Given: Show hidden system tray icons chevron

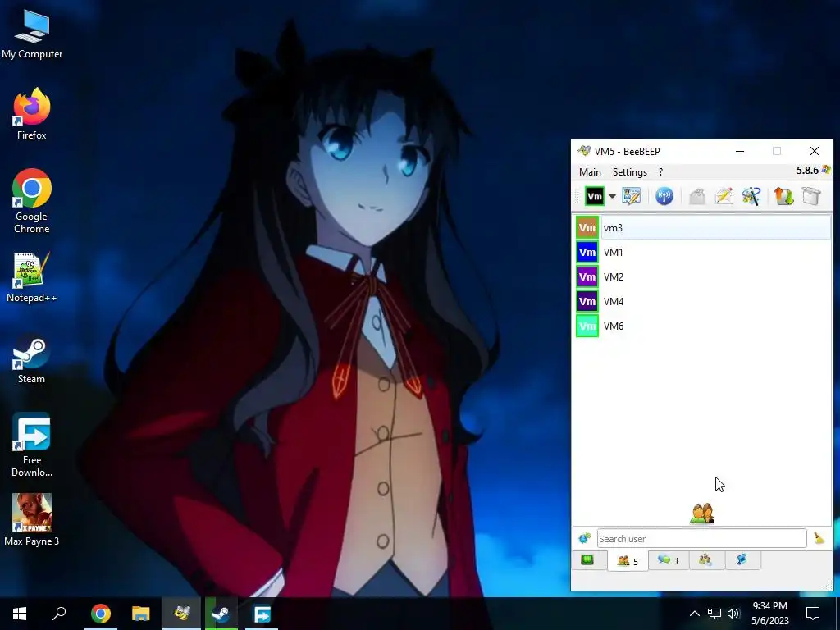Looking at the screenshot, I should pos(694,614).
